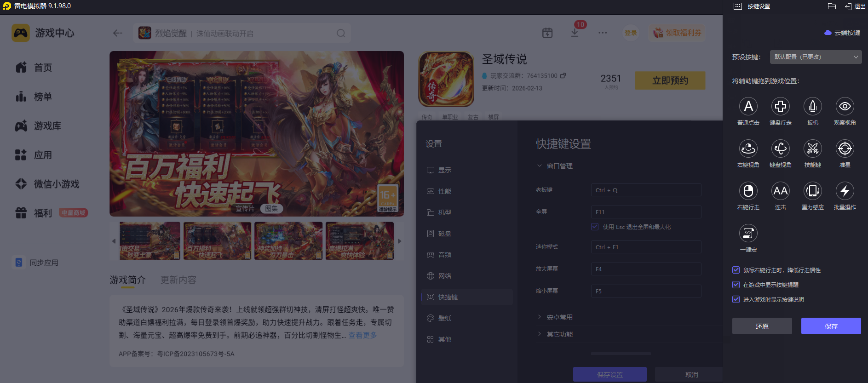The width and height of the screenshot is (868, 383).
Task: Select the 技能键 crossed swords icon
Action: click(x=813, y=149)
